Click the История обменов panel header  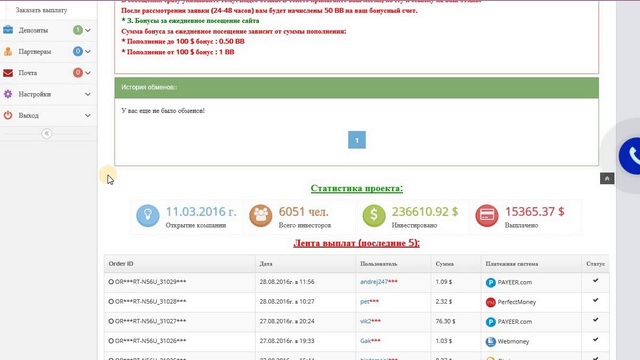point(357,87)
